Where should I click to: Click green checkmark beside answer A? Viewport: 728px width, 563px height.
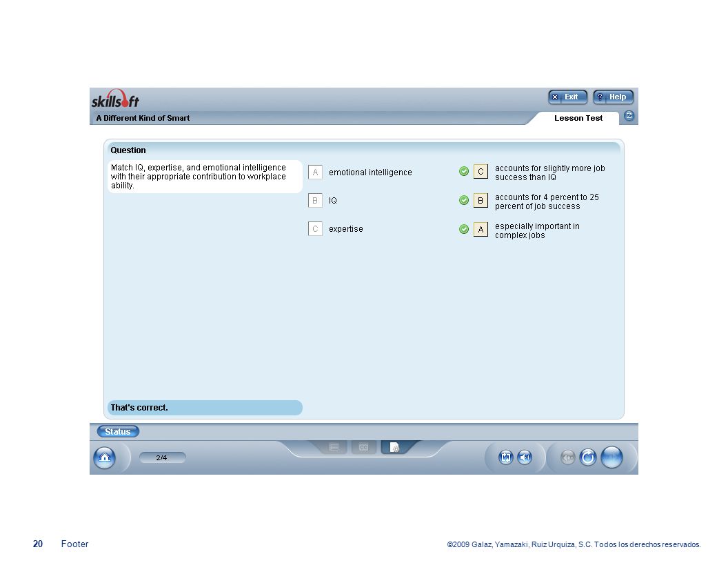464,229
